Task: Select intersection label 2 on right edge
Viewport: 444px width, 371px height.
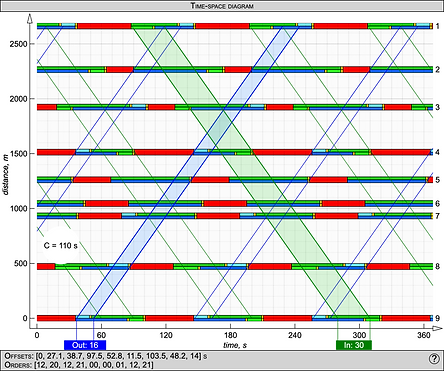Action: pyautogui.click(x=438, y=70)
